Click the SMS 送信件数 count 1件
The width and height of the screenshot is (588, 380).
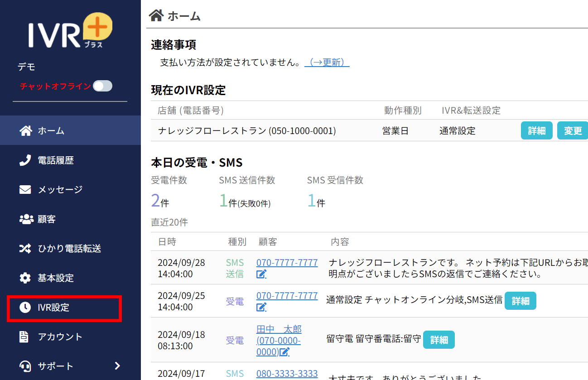tap(245, 201)
